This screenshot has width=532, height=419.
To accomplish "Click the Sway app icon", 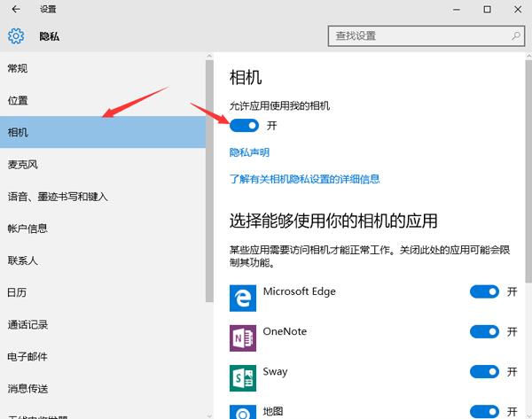I will coord(242,377).
